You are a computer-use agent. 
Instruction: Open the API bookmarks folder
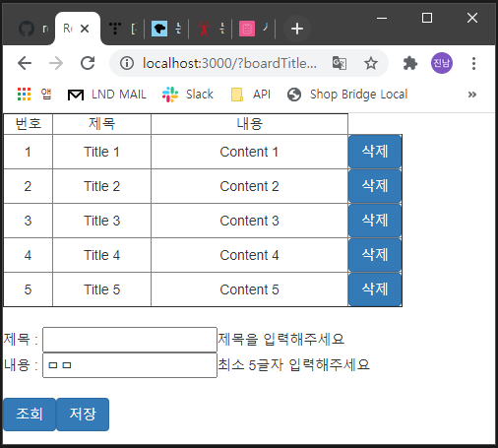click(x=251, y=95)
